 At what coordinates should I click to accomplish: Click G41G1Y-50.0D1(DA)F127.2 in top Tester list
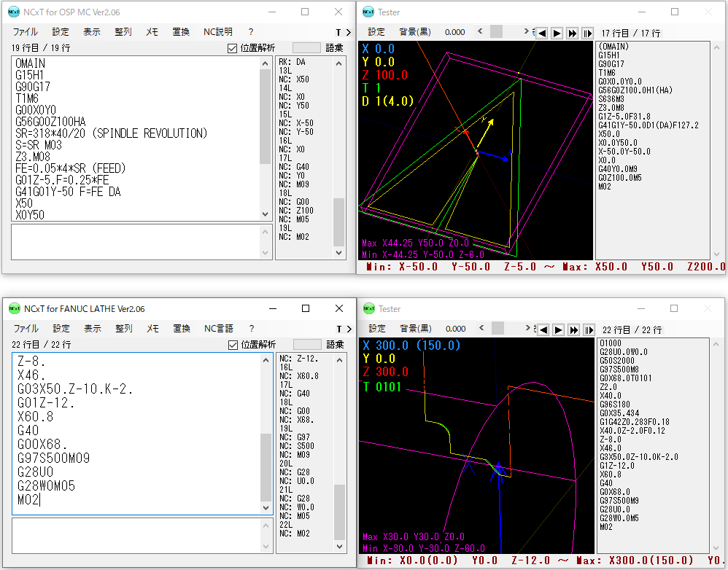click(648, 125)
